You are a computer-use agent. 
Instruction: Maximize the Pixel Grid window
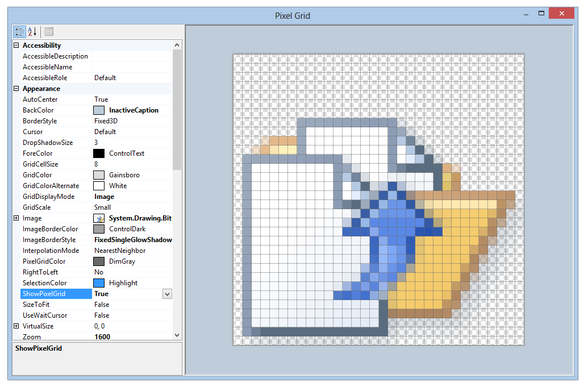(x=541, y=13)
